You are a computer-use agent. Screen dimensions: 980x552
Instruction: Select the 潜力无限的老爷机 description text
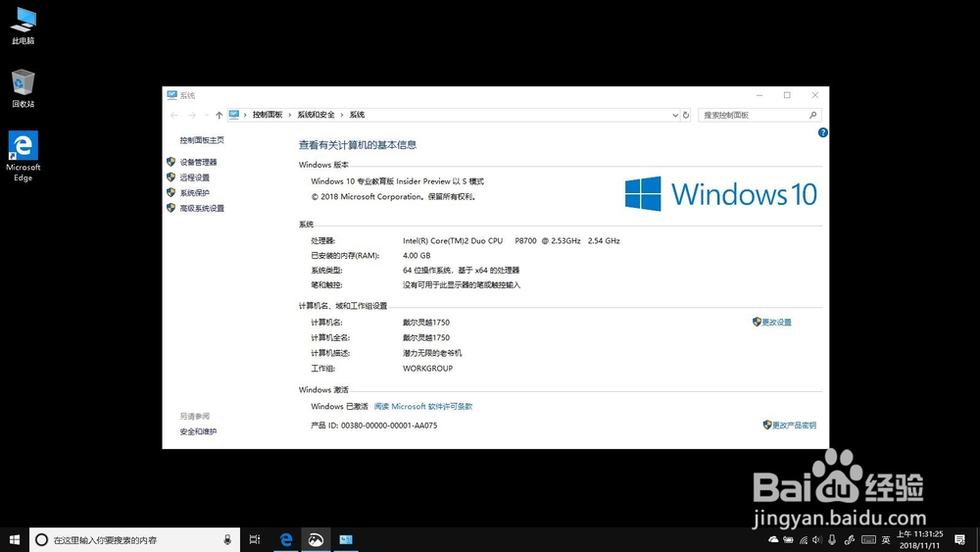tap(432, 353)
